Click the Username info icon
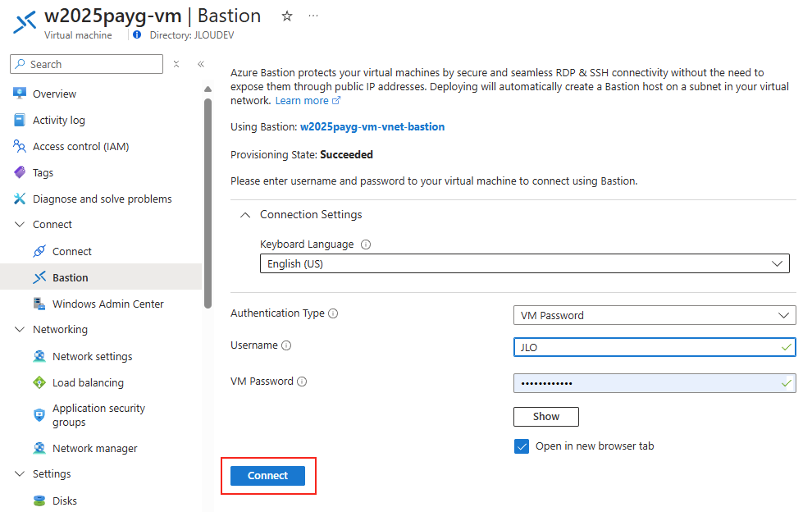The width and height of the screenshot is (812, 512). 286,345
